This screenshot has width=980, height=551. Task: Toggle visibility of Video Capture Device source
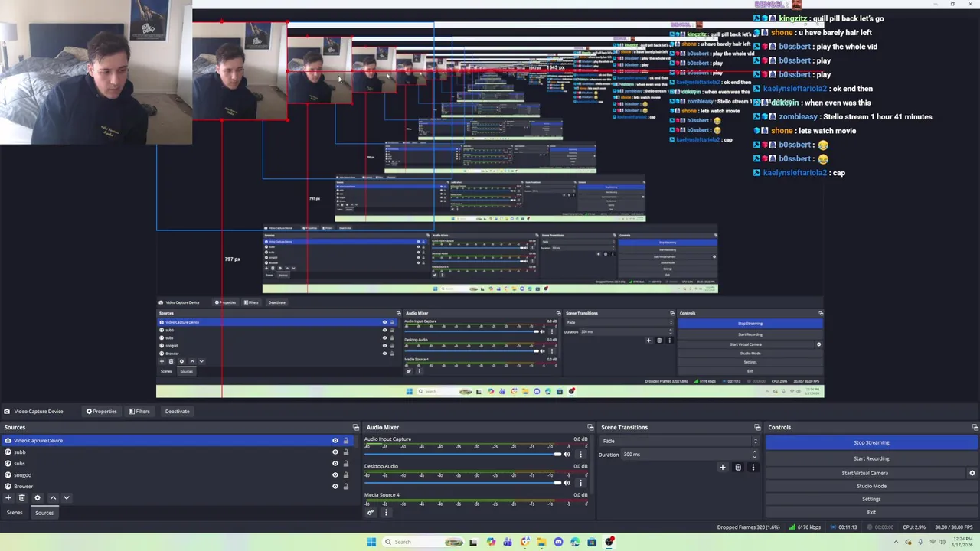[335, 441]
